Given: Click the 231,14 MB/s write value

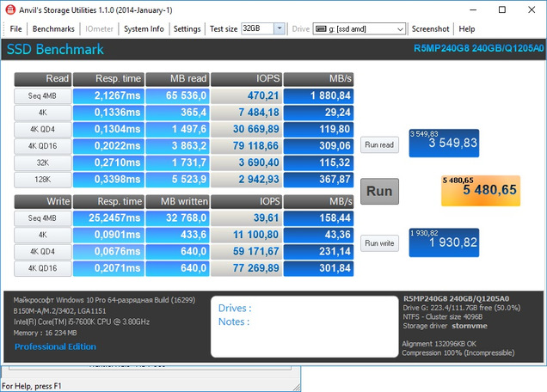Looking at the screenshot, I should pos(318,252).
